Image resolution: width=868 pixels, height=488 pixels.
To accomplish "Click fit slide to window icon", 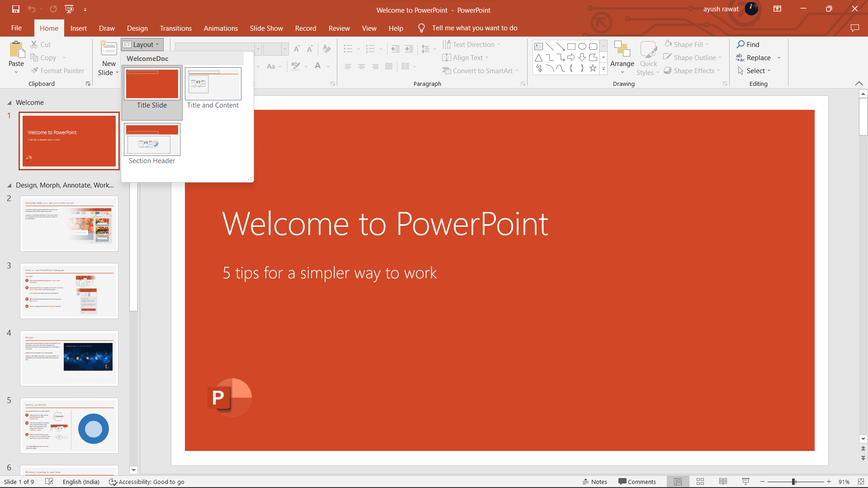I will 861,482.
